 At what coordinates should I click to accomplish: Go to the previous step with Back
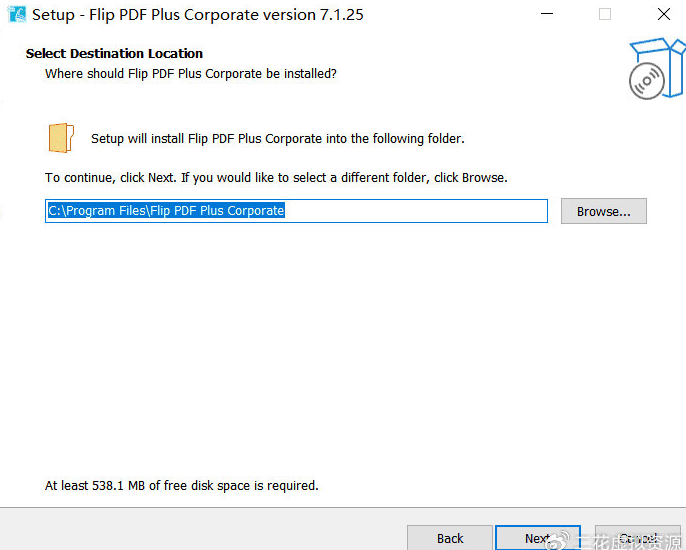(450, 538)
